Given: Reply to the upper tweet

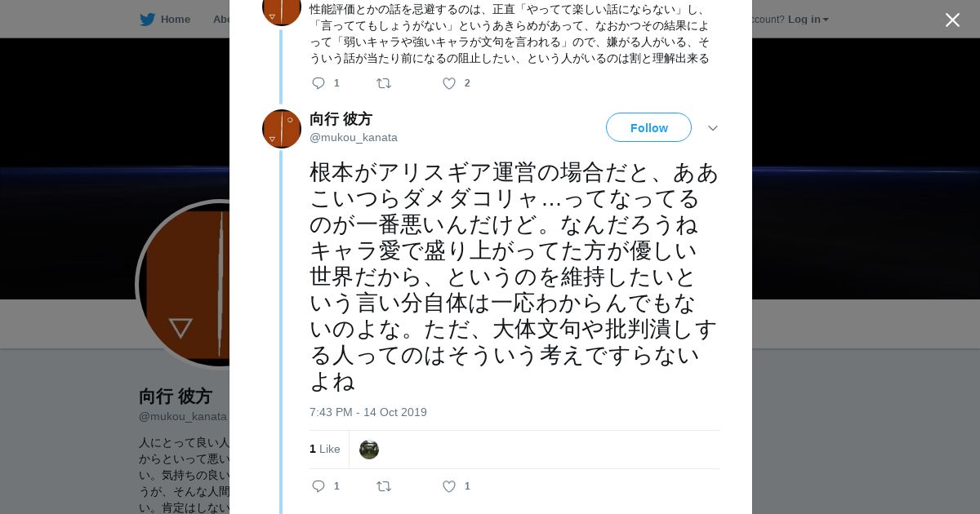Looking at the screenshot, I should [318, 83].
